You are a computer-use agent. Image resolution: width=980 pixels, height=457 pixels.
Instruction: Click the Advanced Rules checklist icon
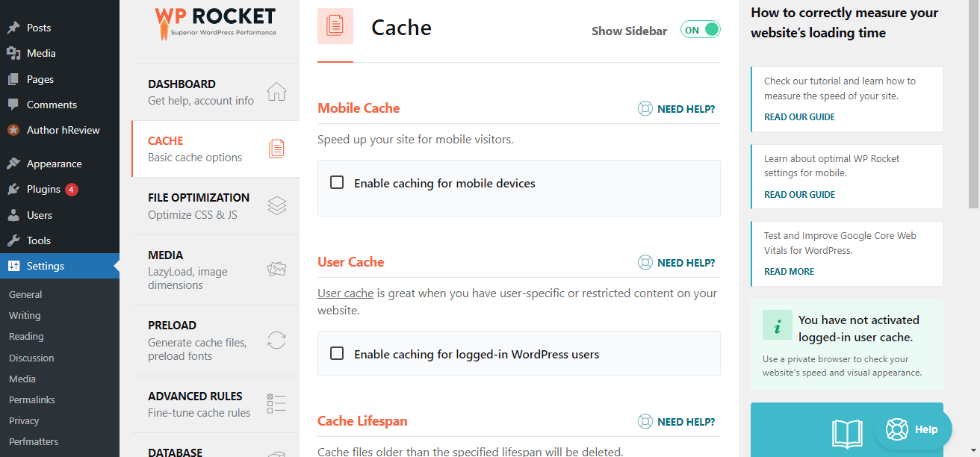(276, 403)
